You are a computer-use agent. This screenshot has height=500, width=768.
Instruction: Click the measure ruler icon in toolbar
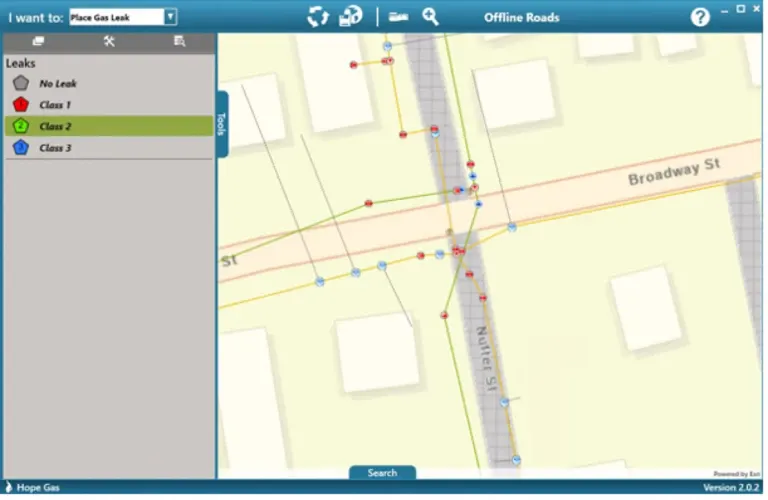[x=399, y=17]
